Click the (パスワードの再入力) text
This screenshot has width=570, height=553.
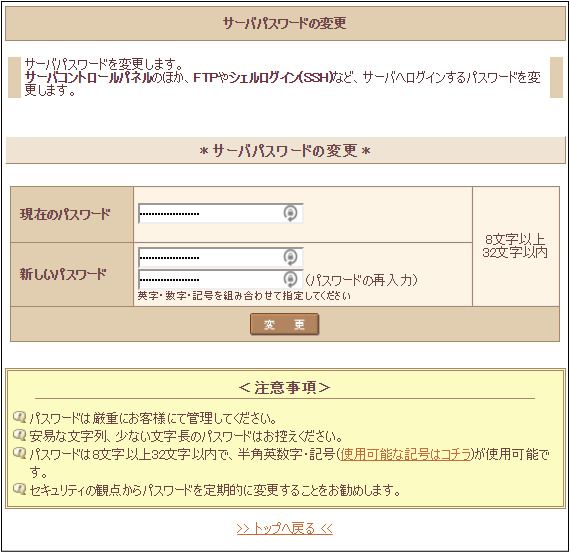(361, 280)
